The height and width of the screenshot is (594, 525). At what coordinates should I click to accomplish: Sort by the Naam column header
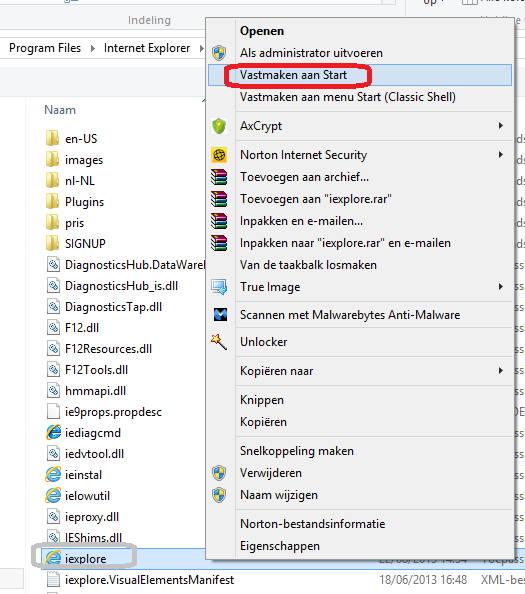point(60,110)
